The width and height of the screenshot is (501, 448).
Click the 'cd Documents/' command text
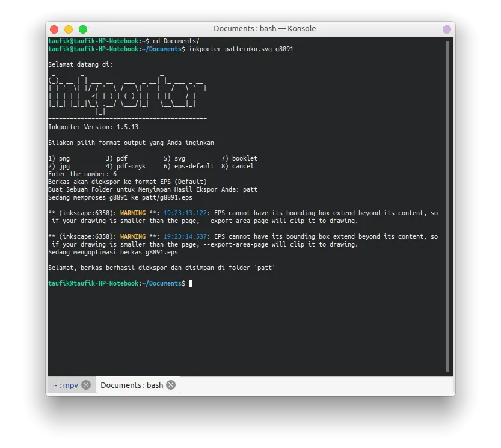coord(176,41)
